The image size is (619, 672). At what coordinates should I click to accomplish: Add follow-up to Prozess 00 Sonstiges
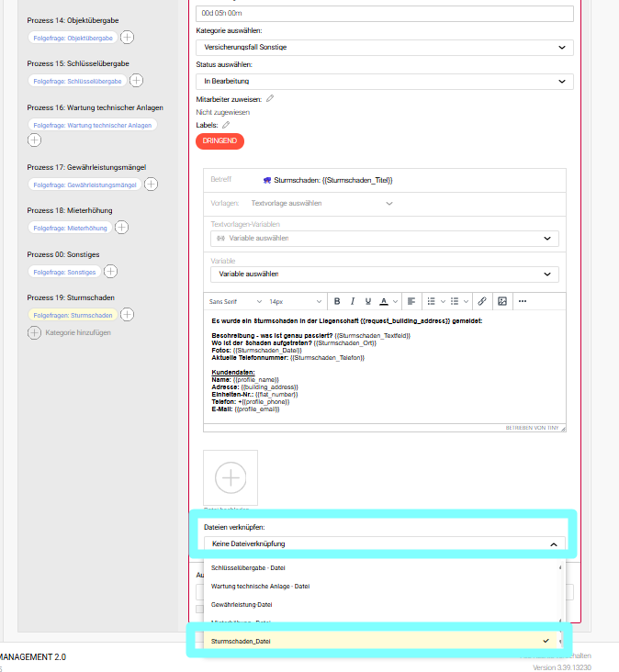(110, 272)
